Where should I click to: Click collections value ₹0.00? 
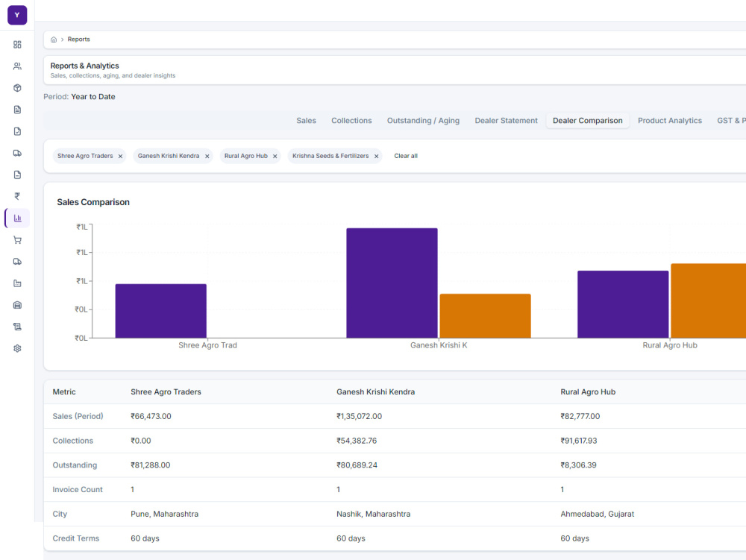[141, 441]
